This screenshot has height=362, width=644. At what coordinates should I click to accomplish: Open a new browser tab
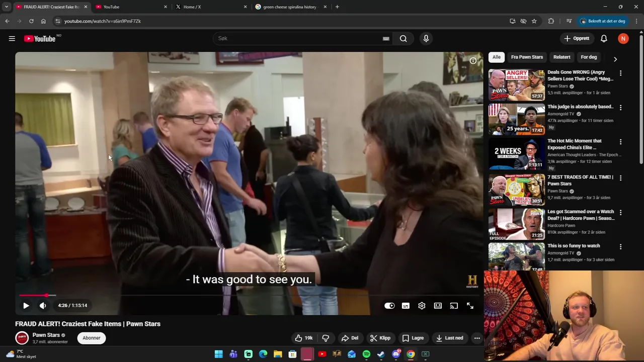337,7
